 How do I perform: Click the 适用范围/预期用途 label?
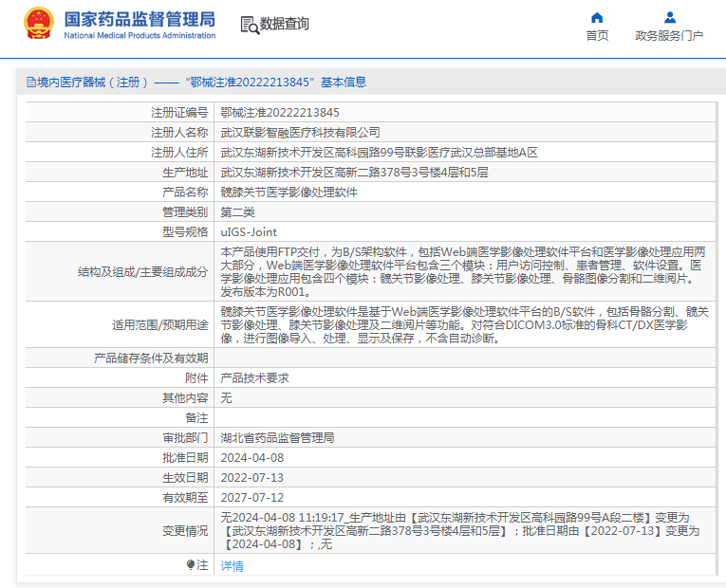point(160,324)
